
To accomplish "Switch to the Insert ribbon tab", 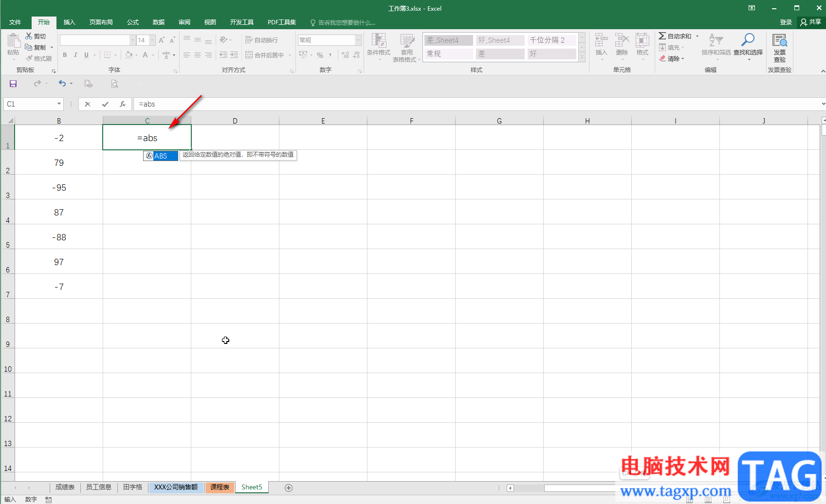I will tap(70, 22).
